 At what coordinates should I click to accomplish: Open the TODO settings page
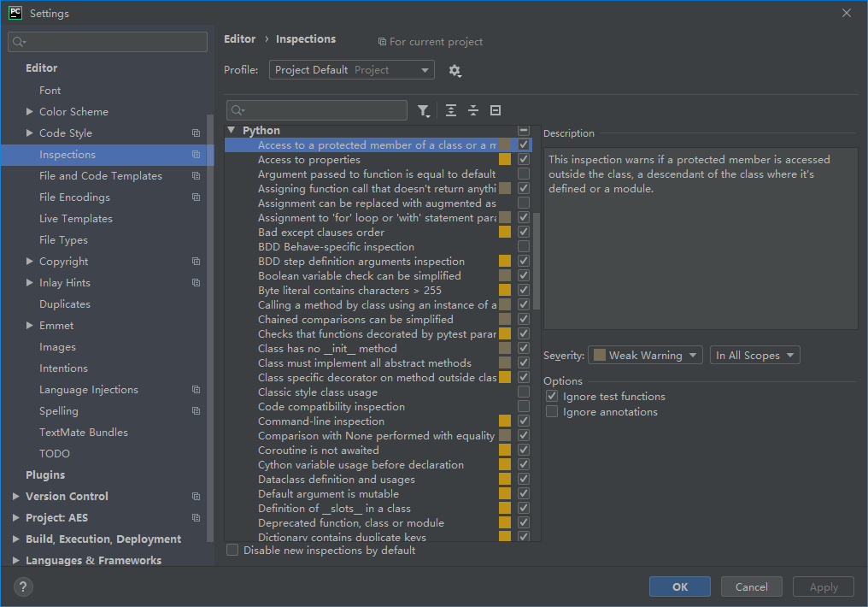(55, 454)
